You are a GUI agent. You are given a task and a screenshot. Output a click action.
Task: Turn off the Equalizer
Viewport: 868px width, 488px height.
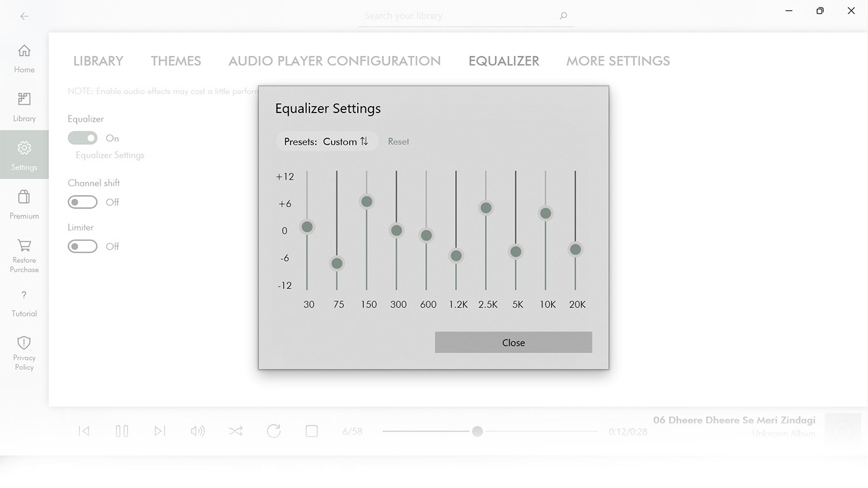(82, 138)
